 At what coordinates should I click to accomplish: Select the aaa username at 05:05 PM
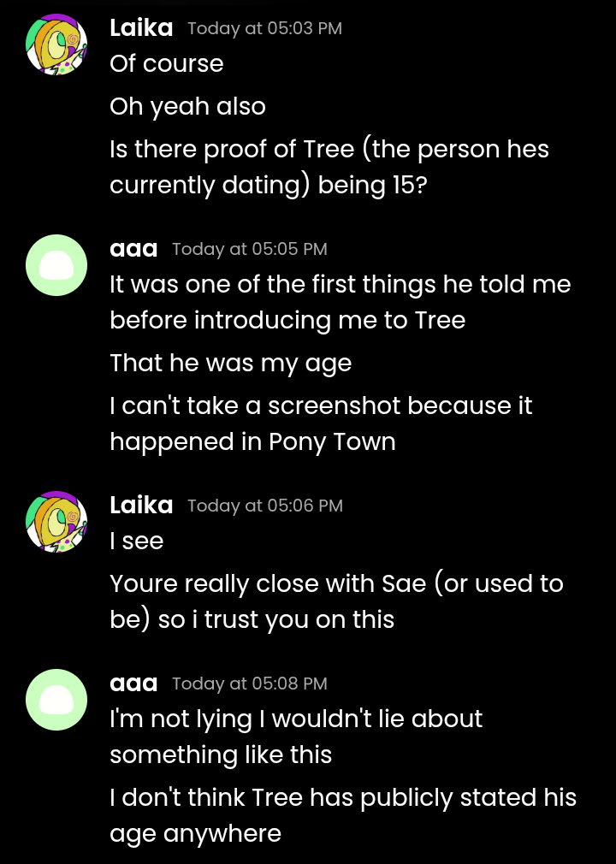(133, 249)
